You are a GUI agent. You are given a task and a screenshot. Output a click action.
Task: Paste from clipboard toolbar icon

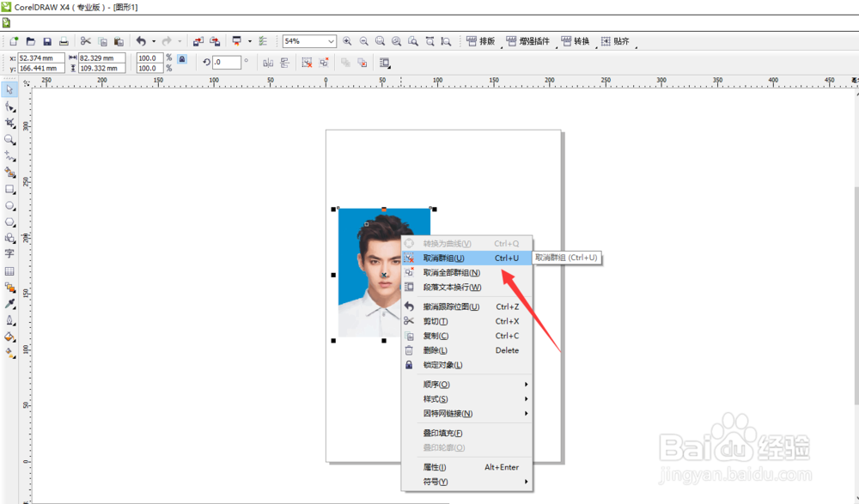(x=119, y=41)
